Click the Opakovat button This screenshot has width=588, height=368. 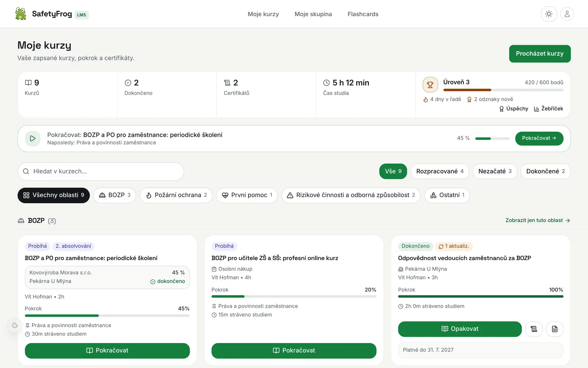(460, 329)
